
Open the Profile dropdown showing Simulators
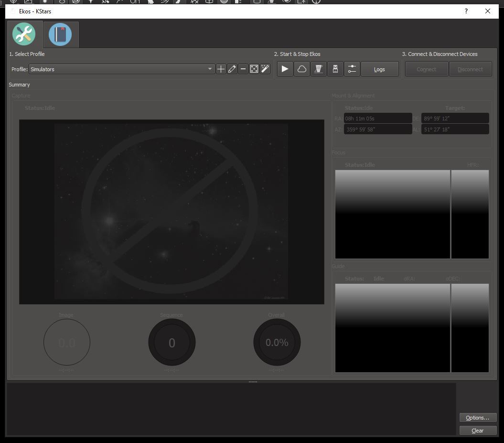[x=121, y=69]
